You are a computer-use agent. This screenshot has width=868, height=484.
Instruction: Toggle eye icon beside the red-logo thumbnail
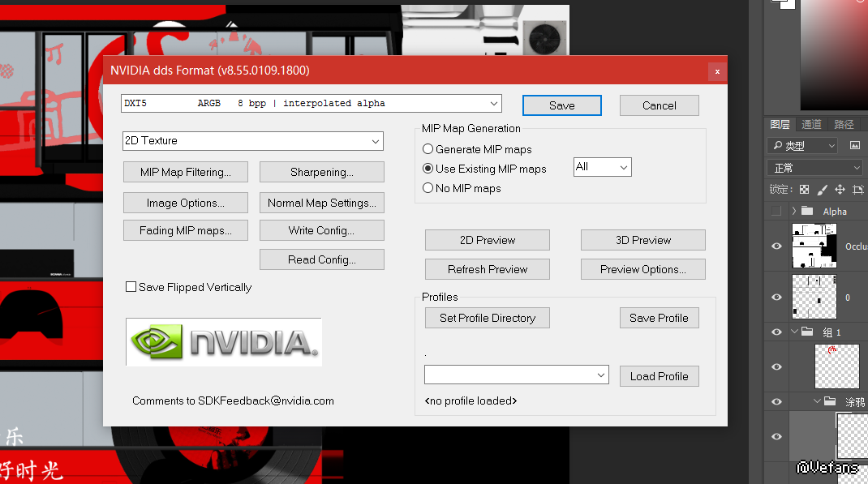tap(776, 366)
